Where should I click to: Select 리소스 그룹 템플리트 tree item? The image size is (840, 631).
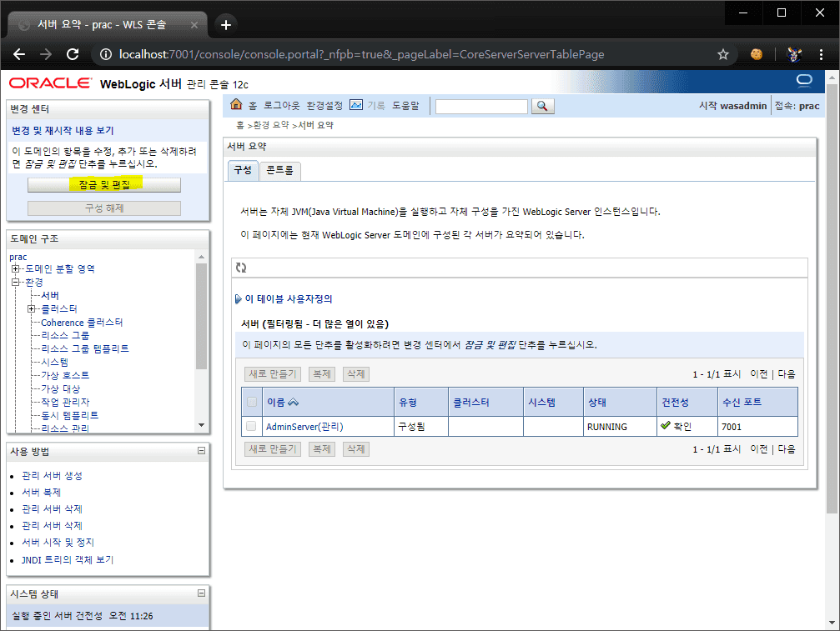pyautogui.click(x=84, y=348)
